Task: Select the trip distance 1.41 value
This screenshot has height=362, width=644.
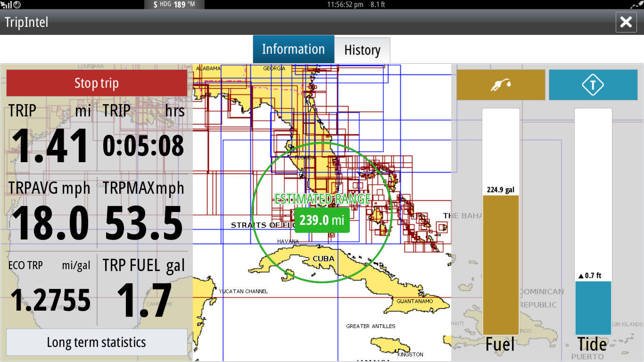Action: (x=50, y=146)
